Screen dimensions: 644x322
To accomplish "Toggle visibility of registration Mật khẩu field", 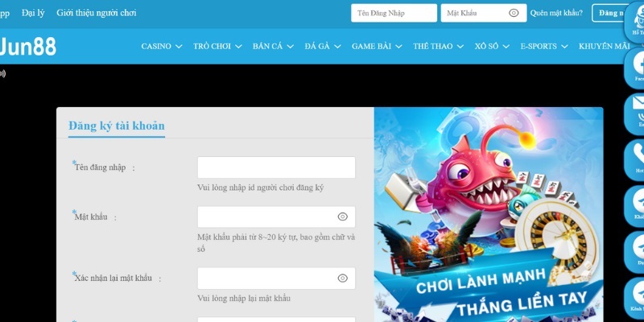I will 343,217.
